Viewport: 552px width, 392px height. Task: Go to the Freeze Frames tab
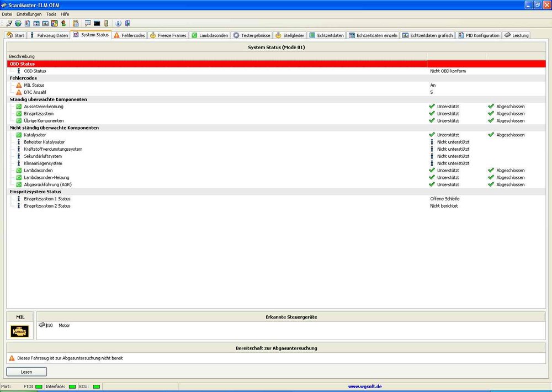(168, 35)
